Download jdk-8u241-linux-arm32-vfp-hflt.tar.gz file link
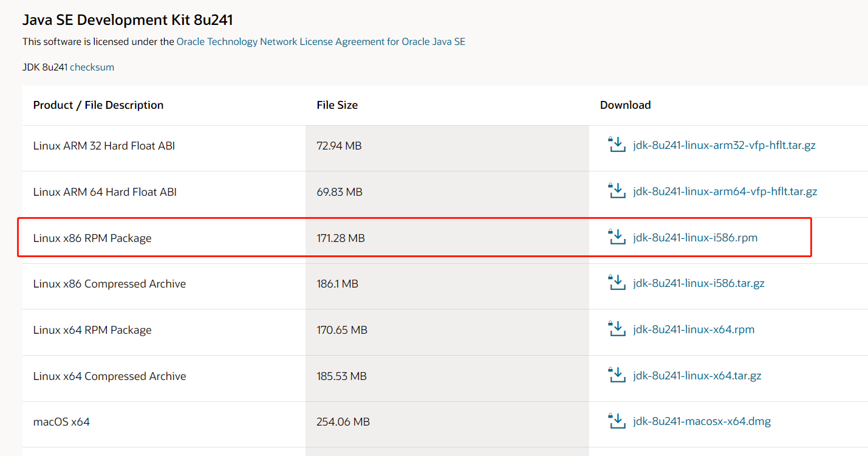 pos(724,146)
